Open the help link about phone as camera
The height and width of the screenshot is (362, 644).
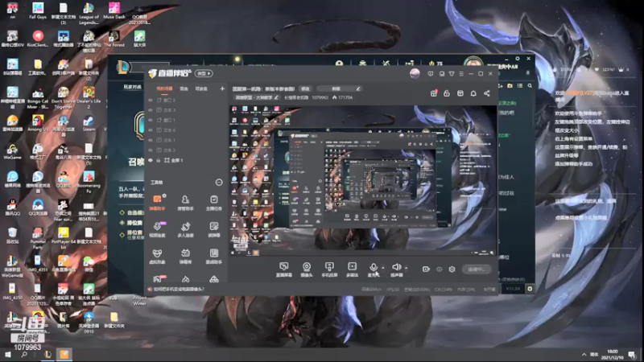179,290
